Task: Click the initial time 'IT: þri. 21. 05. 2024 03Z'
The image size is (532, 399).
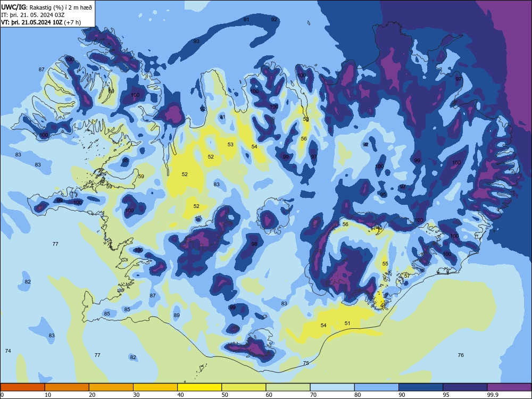Action: click(33, 15)
